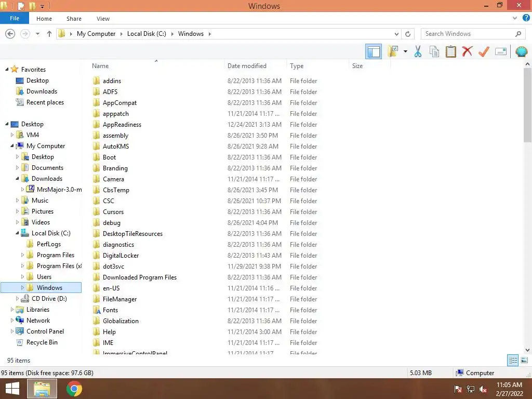This screenshot has width=532, height=399.
Task: Click the blue Help question mark icon
Action: click(526, 18)
